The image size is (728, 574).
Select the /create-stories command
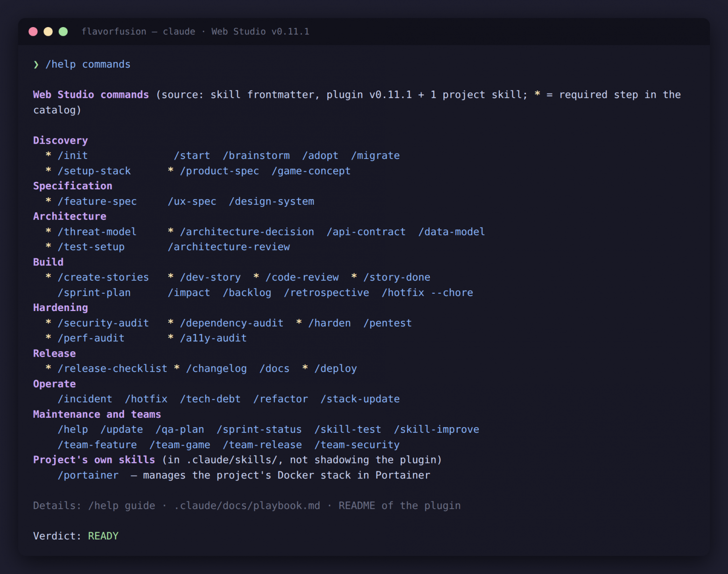[103, 277]
